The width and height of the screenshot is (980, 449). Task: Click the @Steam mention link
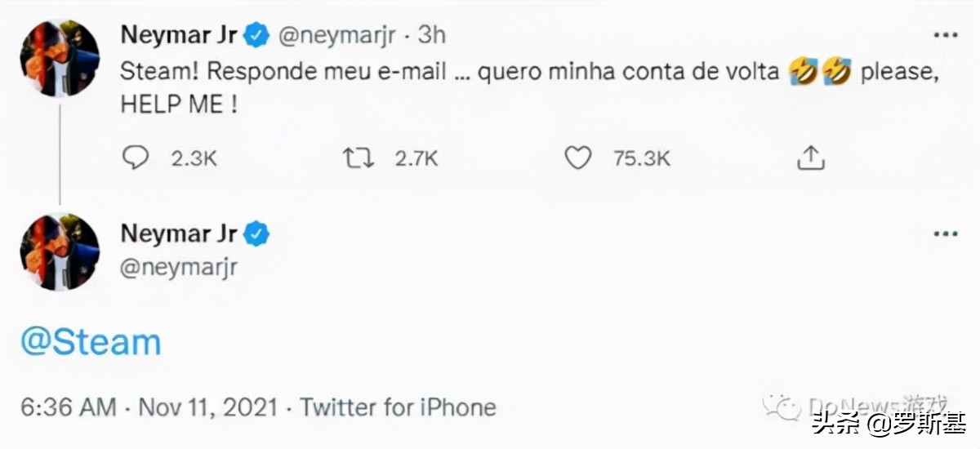[x=91, y=341]
